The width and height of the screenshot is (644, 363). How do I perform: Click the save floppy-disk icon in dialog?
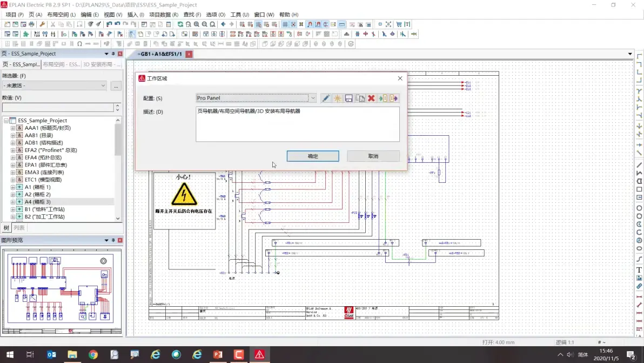[x=348, y=98]
